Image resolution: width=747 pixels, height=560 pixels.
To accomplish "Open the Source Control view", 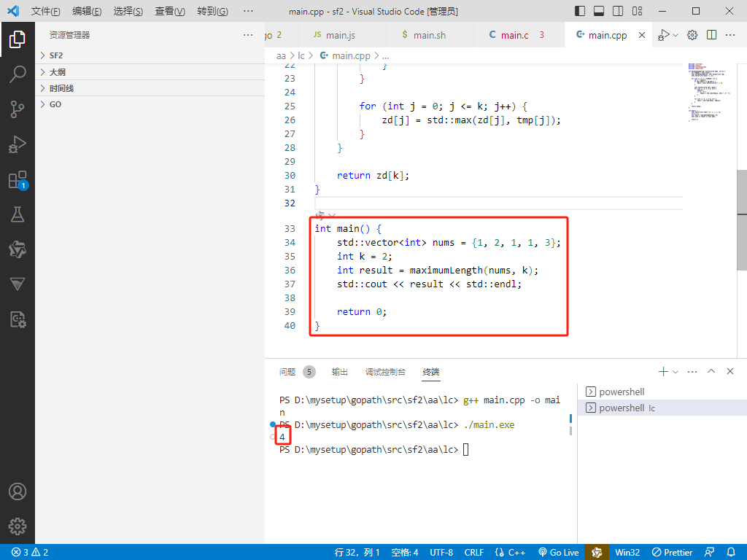I will click(18, 109).
